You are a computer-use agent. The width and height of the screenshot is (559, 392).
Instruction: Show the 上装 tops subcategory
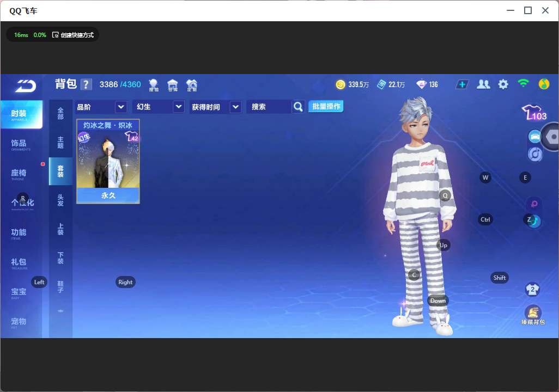pyautogui.click(x=60, y=229)
